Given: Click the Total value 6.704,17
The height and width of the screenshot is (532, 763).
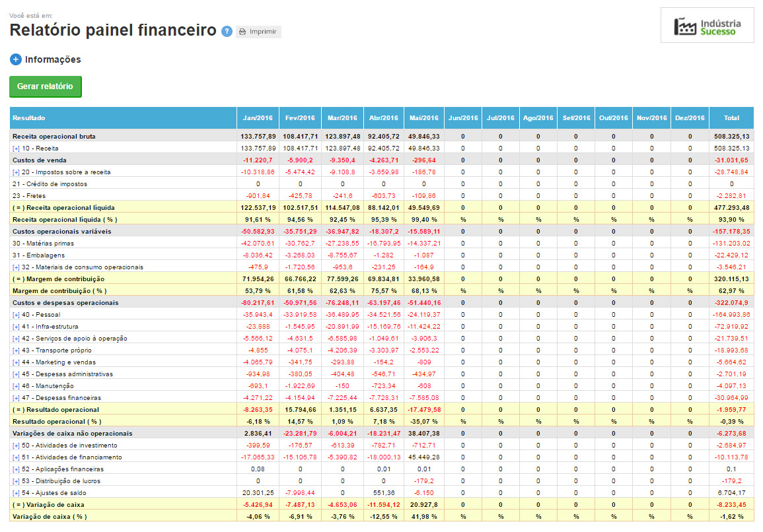Looking at the screenshot, I should [731, 493].
